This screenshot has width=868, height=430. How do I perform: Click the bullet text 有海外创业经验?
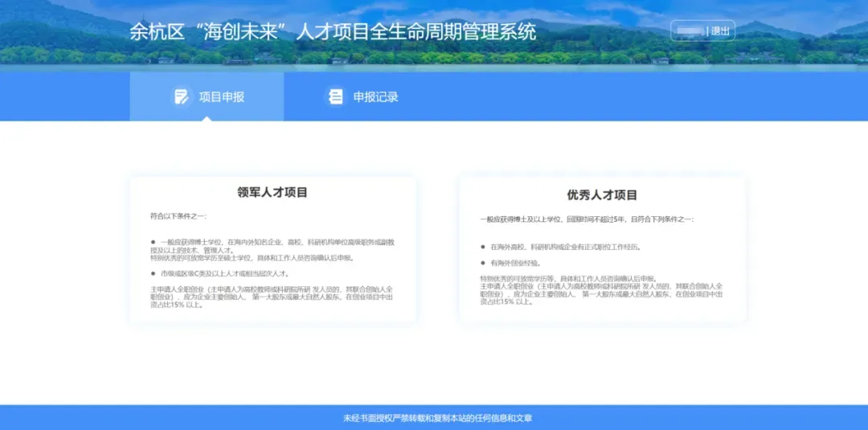click(x=516, y=263)
